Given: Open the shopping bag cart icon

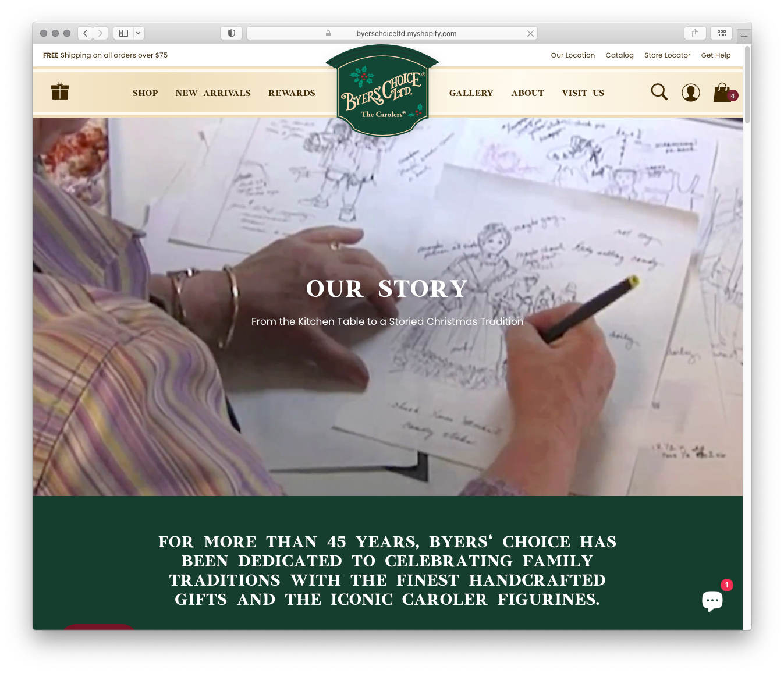Looking at the screenshot, I should click(722, 93).
